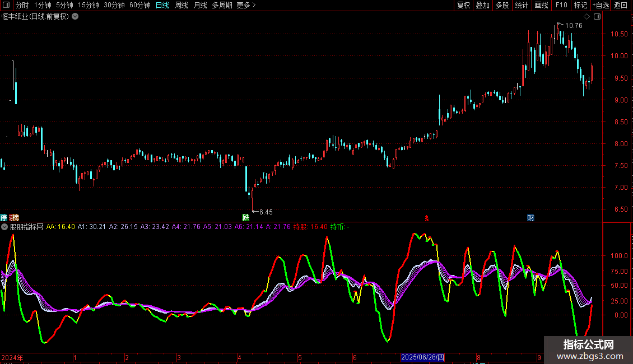The image size is (633, 364).
Task: Click the 2024年 label on time axis
Action: point(12,358)
